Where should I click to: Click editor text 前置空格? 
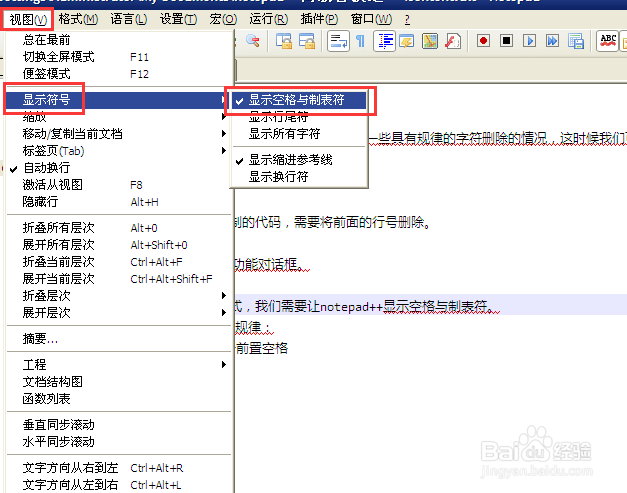(x=262, y=349)
